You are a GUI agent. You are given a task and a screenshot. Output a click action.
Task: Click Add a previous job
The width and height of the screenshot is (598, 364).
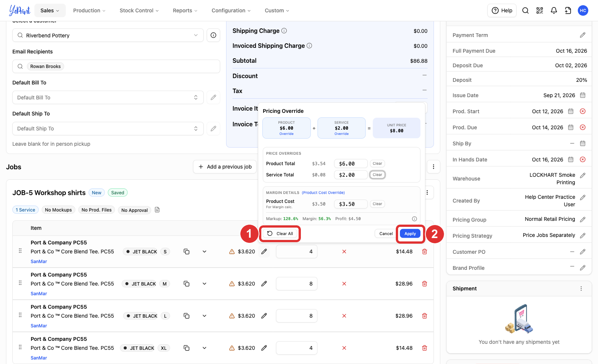pyautogui.click(x=225, y=167)
